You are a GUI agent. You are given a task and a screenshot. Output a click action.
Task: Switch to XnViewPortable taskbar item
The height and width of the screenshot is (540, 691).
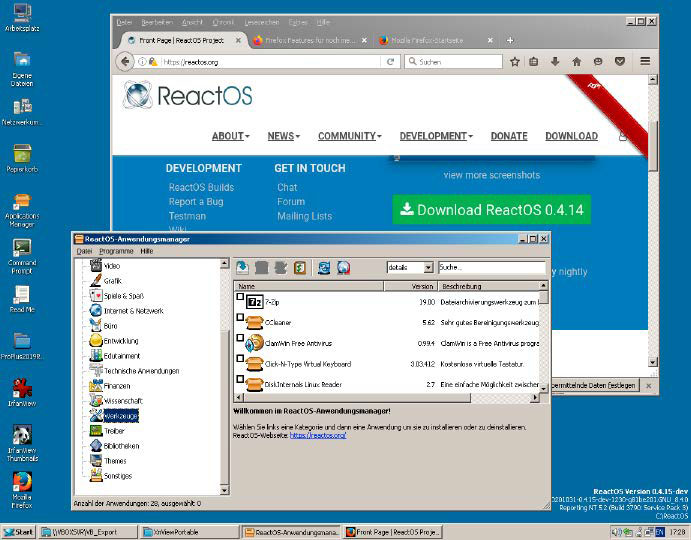189,532
